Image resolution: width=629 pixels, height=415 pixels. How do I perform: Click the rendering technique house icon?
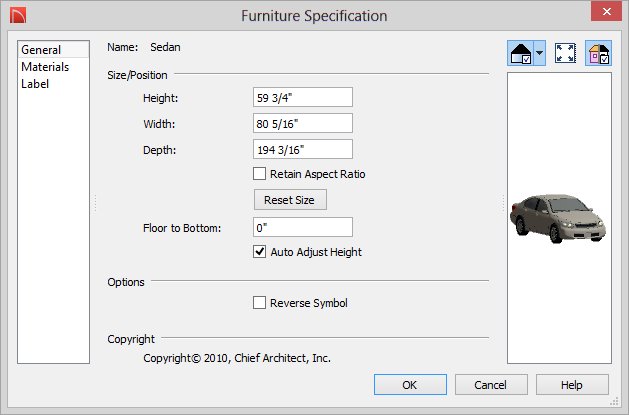pyautogui.click(x=521, y=53)
